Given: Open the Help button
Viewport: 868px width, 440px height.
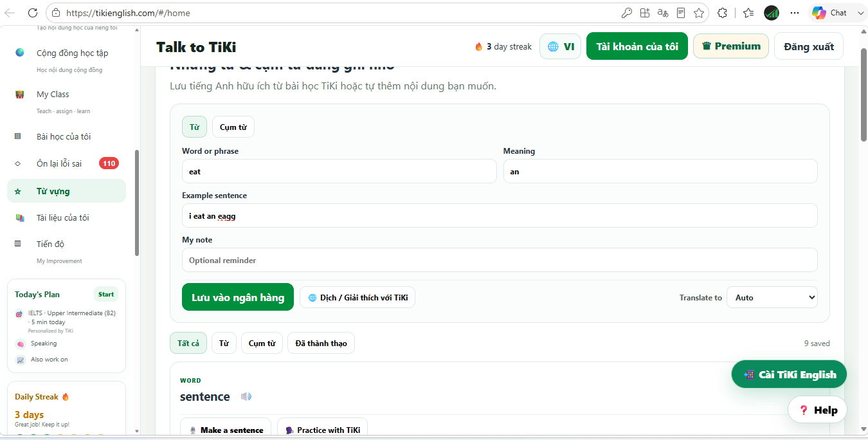Looking at the screenshot, I should tap(817, 410).
